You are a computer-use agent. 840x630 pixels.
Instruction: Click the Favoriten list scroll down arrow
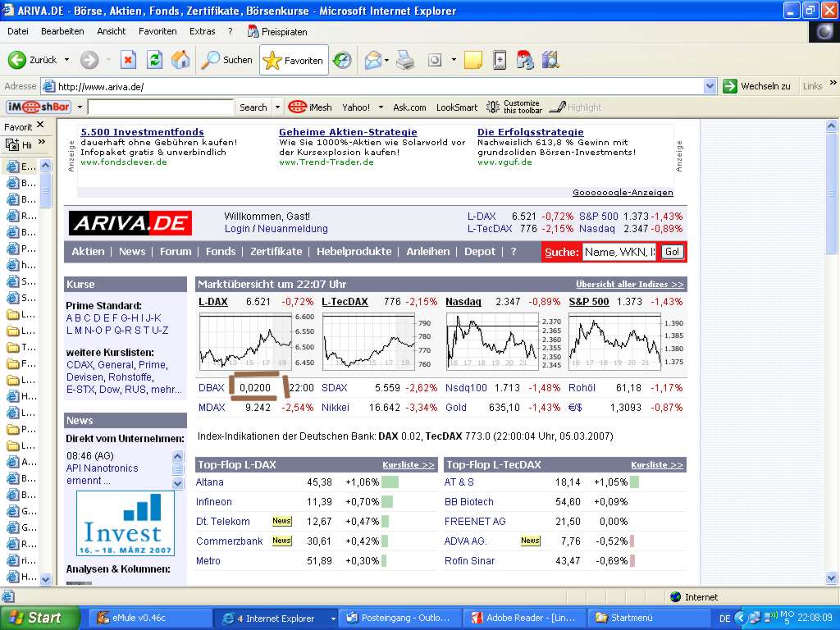pyautogui.click(x=46, y=579)
